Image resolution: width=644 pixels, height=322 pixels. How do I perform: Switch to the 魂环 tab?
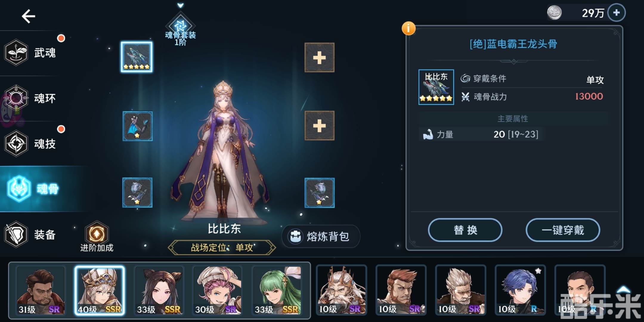[33, 98]
